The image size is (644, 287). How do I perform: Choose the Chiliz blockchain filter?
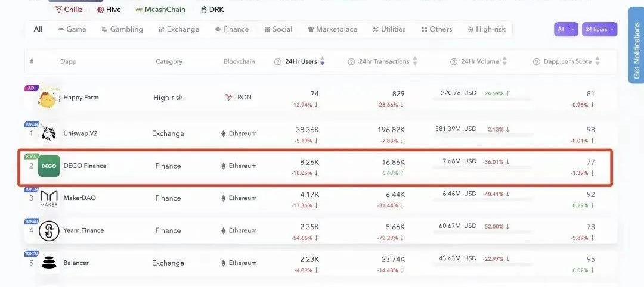coord(69,10)
